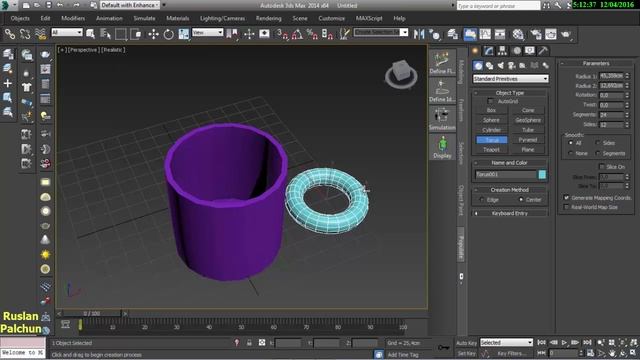Image resolution: width=640 pixels, height=360 pixels.
Task: Choose Edge creation method
Action: (482, 200)
